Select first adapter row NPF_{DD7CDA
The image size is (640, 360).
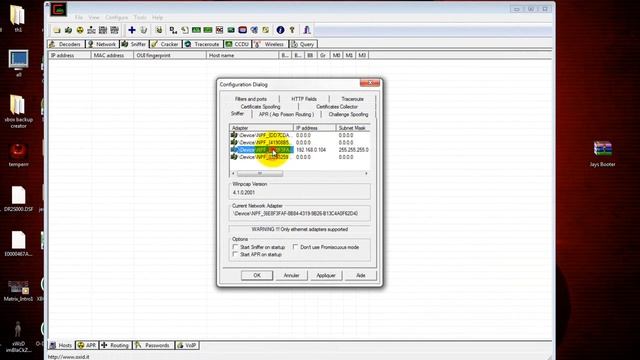pos(300,135)
